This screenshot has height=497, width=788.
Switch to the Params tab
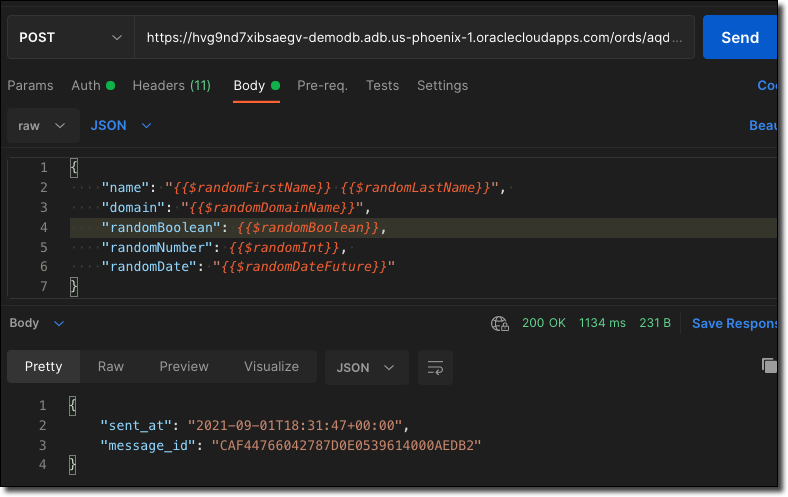click(x=30, y=85)
